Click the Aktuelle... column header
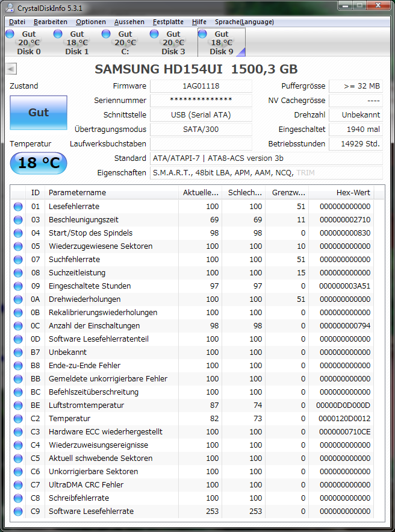This screenshot has height=532, width=395. pyautogui.click(x=201, y=193)
